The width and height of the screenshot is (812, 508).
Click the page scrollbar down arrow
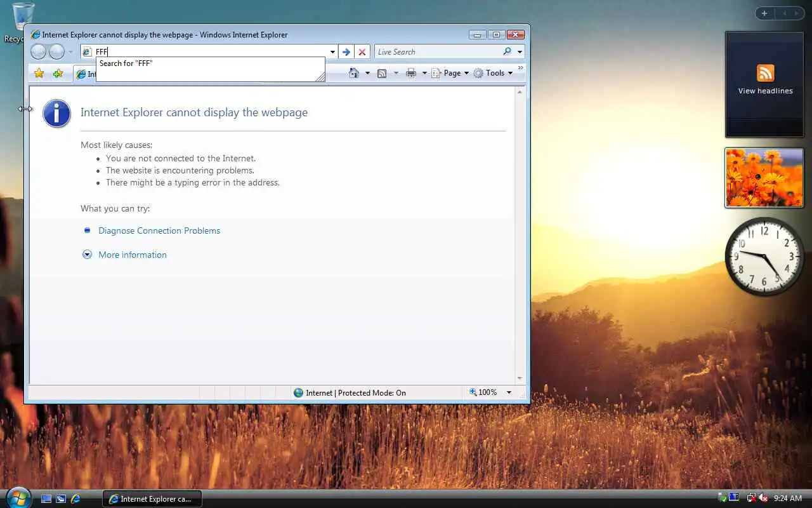click(520, 378)
